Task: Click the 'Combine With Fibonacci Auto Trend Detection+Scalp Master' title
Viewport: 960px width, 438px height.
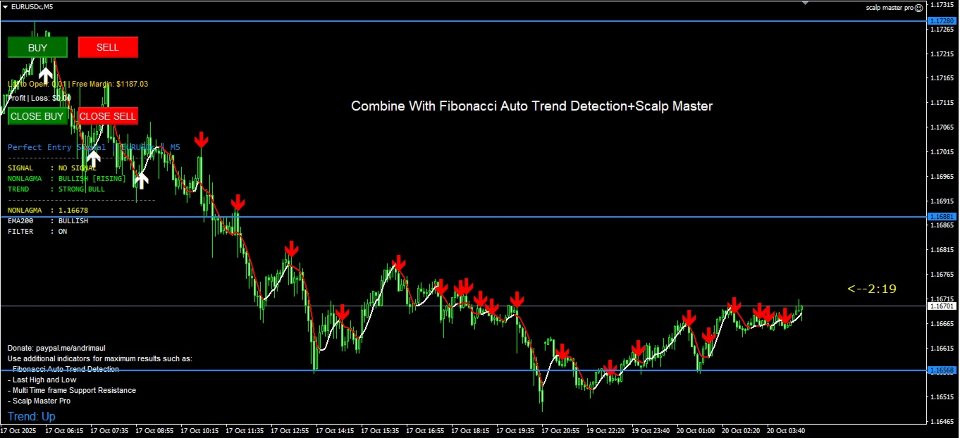Action: pos(532,106)
